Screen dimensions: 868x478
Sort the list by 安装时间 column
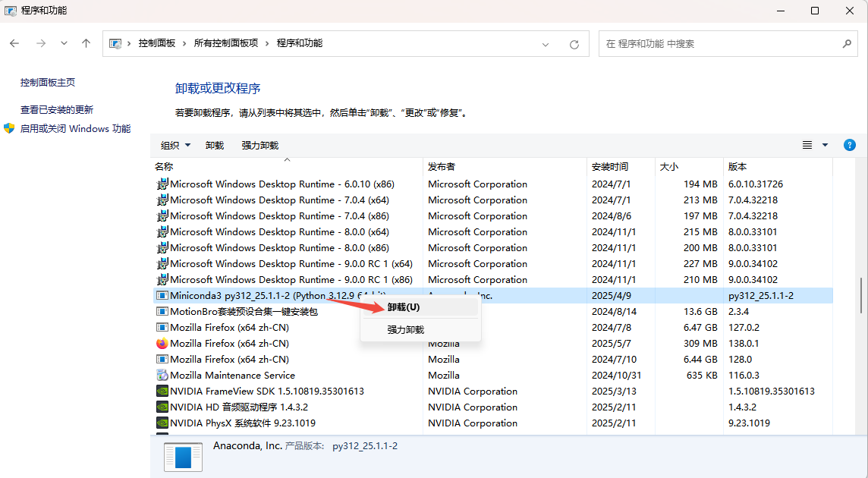pos(621,167)
